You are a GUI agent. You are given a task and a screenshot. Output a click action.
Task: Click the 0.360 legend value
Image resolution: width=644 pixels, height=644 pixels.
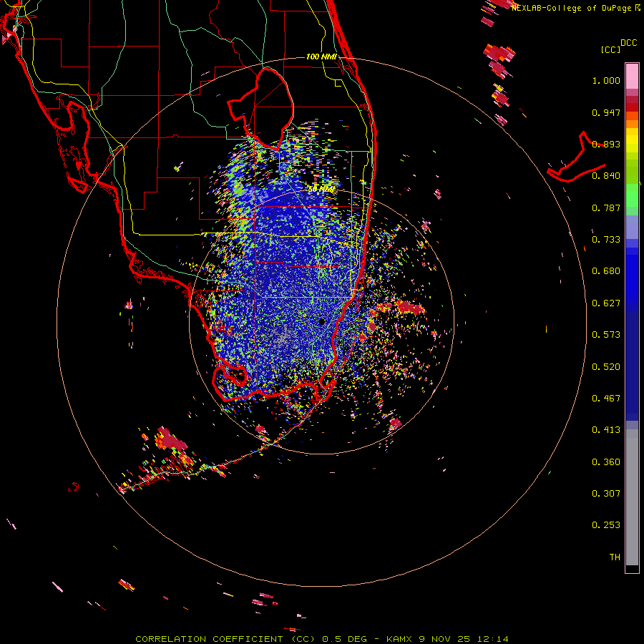coord(606,462)
